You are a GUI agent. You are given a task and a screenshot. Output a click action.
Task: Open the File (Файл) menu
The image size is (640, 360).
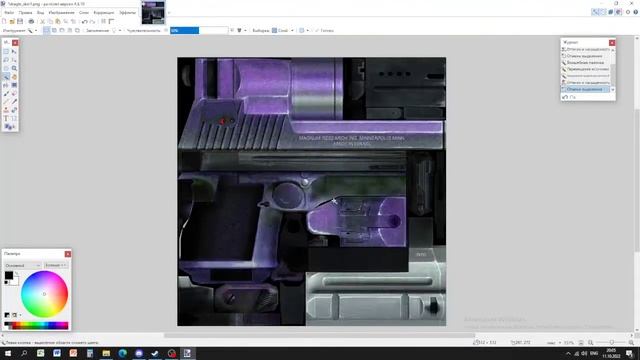[x=9, y=13]
